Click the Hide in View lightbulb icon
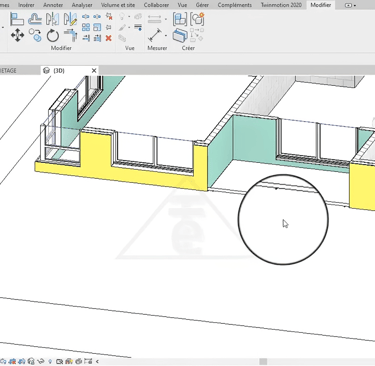This screenshot has height=366, width=375. pos(122,16)
